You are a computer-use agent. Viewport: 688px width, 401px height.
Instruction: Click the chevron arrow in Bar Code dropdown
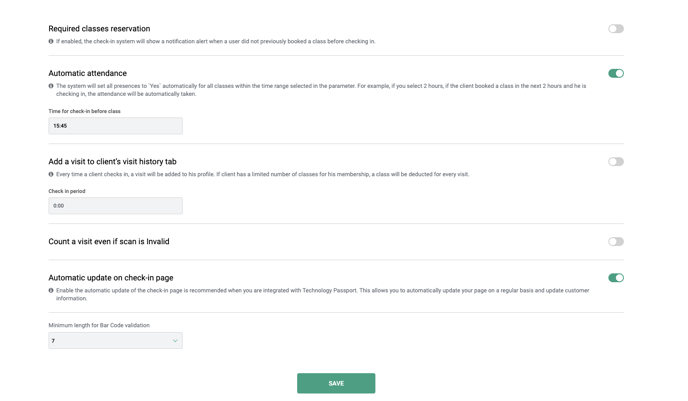pyautogui.click(x=175, y=340)
